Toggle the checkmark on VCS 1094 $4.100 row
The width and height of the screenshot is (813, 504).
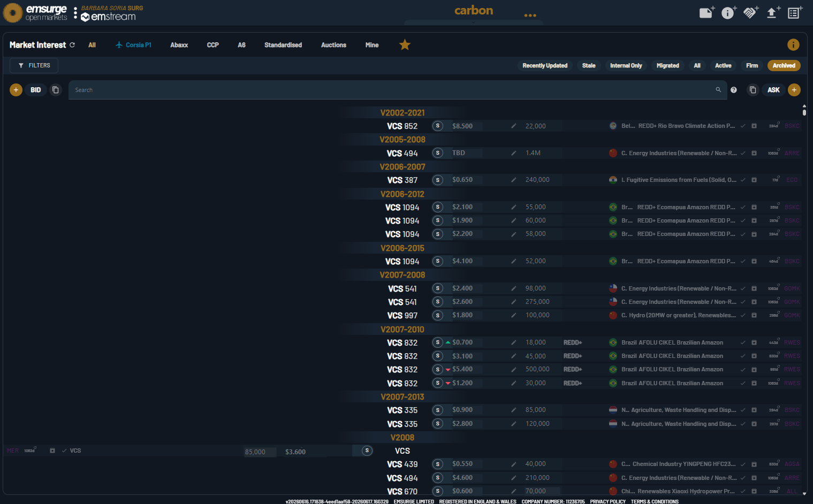(743, 261)
